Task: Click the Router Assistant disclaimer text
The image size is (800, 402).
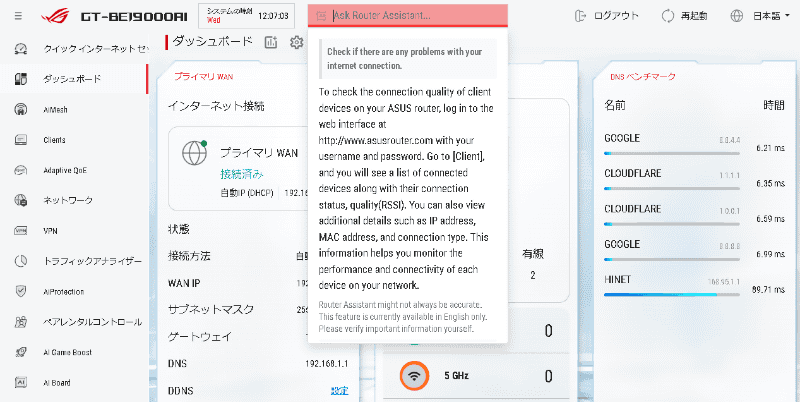Action: 403,317
